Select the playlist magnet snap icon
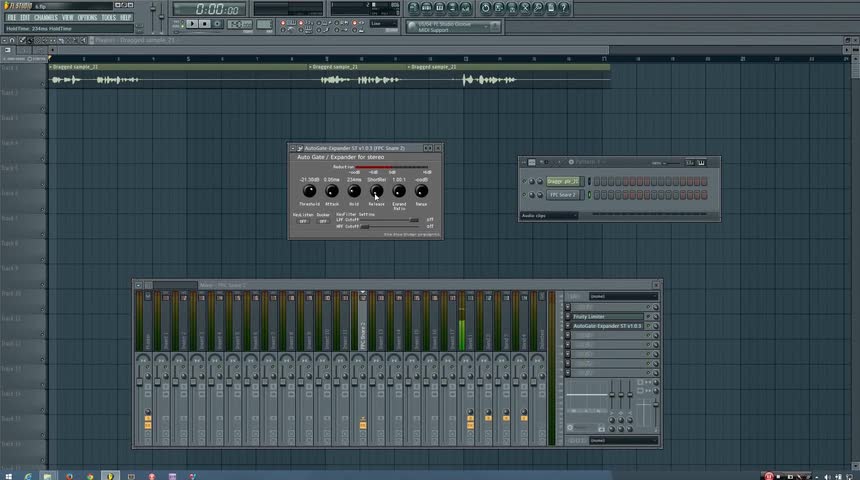 (12, 40)
